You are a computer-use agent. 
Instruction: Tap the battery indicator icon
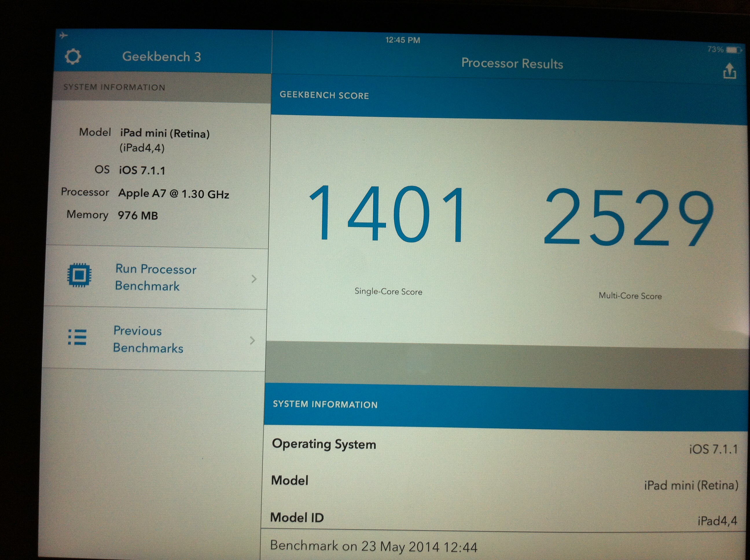coord(734,50)
